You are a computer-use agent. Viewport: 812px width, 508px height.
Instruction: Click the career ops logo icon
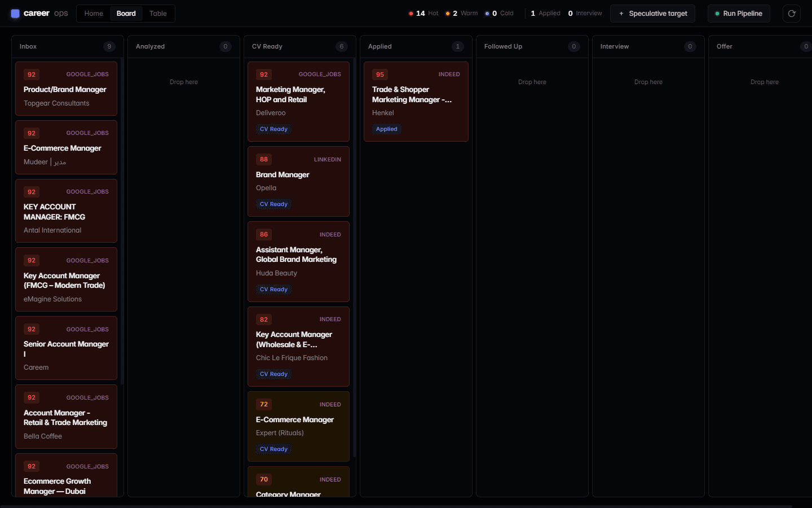[x=15, y=14]
